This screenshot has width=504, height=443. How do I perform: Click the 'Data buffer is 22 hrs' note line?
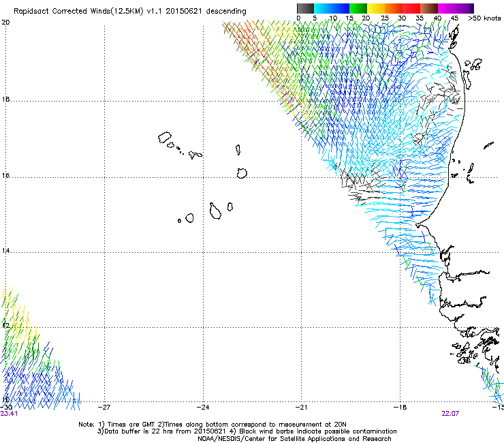(247, 431)
